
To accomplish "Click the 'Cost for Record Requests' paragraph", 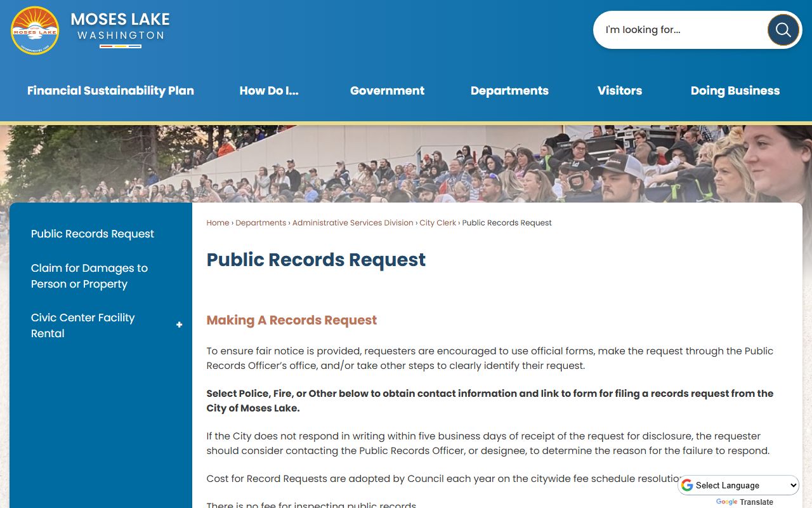I will pos(444,478).
